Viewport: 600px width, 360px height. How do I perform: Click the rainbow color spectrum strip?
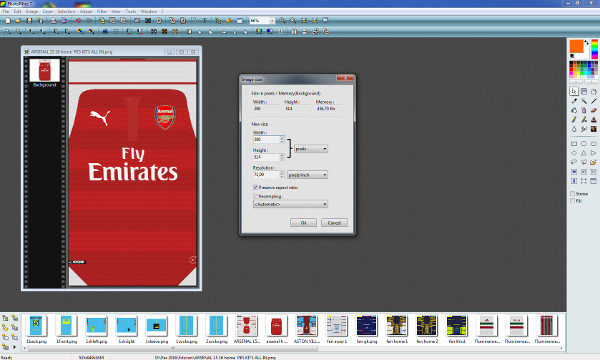click(595, 49)
